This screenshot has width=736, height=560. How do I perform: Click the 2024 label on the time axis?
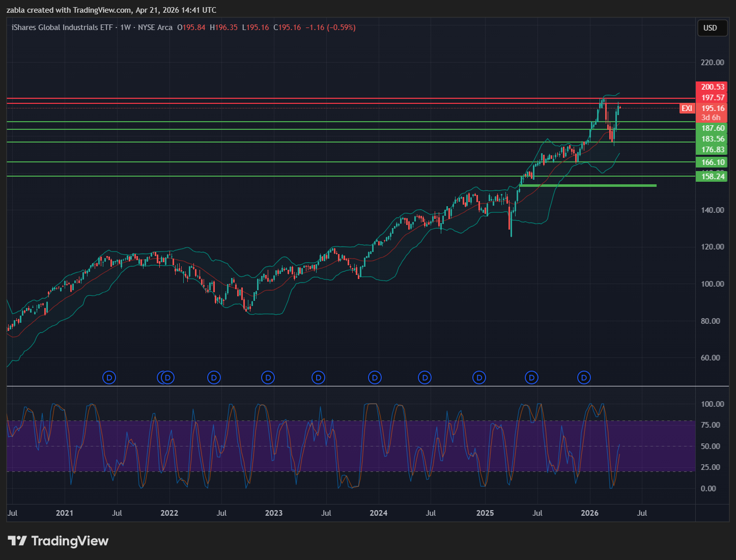(378, 513)
